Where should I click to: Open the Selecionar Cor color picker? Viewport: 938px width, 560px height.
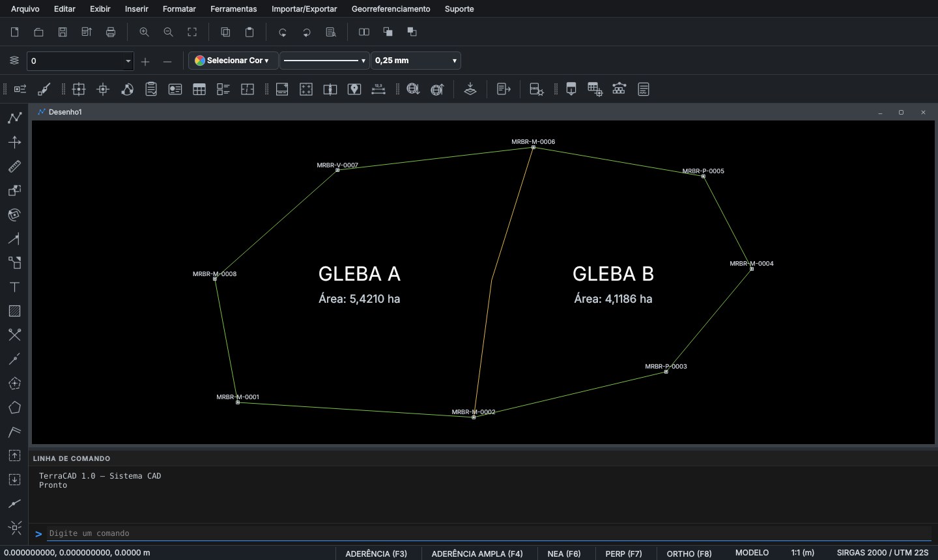click(x=233, y=61)
